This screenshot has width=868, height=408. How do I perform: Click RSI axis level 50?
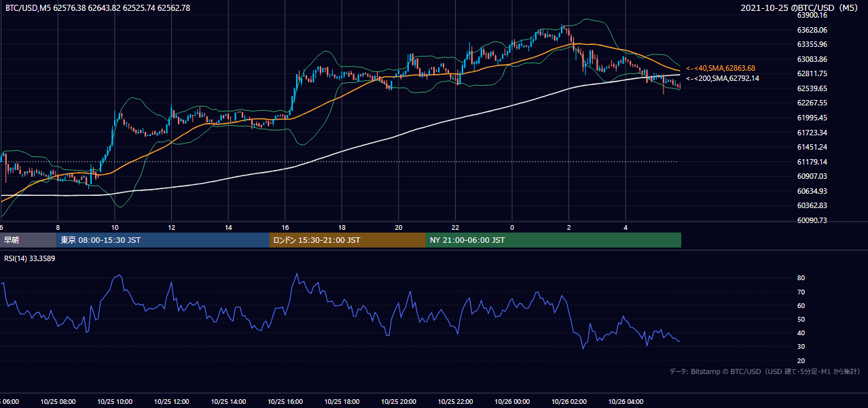pos(801,320)
